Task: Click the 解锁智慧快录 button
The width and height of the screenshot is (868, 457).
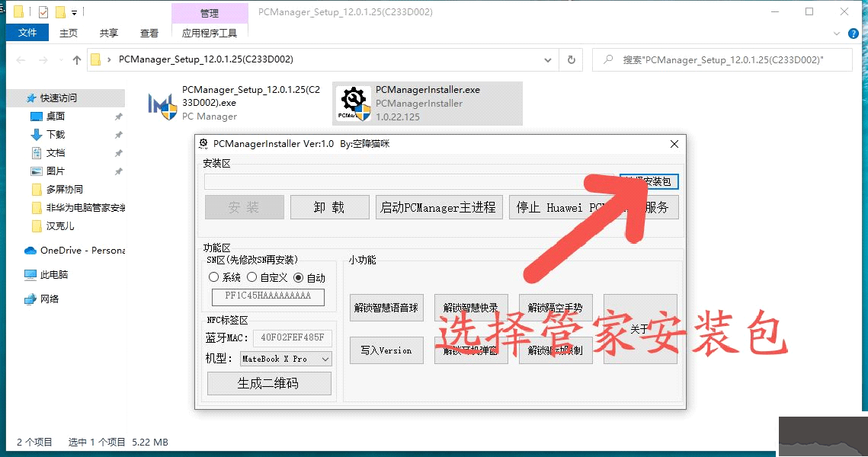Action: pyautogui.click(x=471, y=308)
